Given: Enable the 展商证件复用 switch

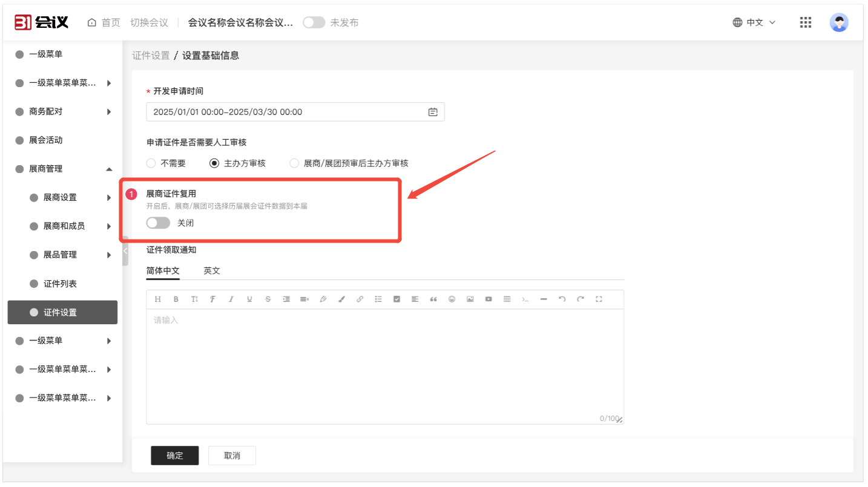Looking at the screenshot, I should click(159, 223).
